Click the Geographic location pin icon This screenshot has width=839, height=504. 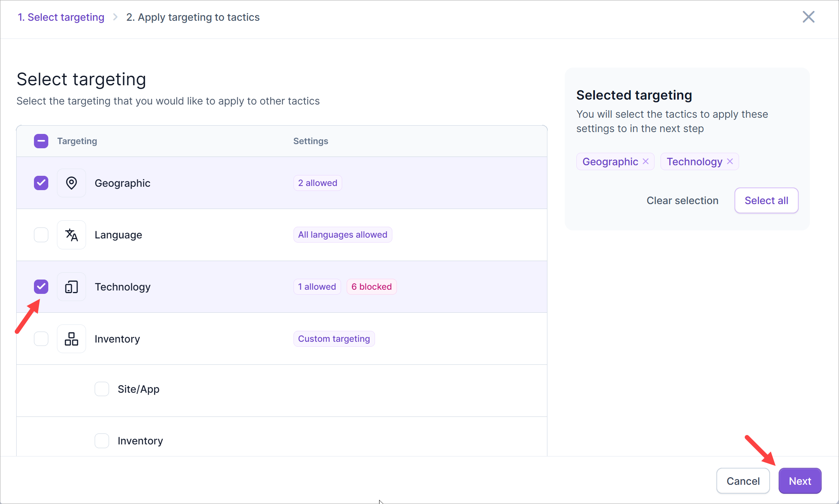(x=71, y=183)
